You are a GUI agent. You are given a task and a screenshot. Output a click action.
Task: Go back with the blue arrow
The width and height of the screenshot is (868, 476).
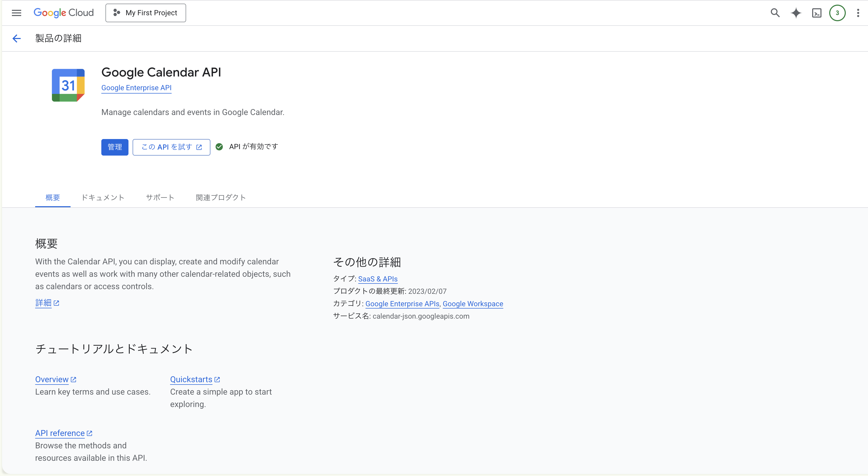pos(17,39)
